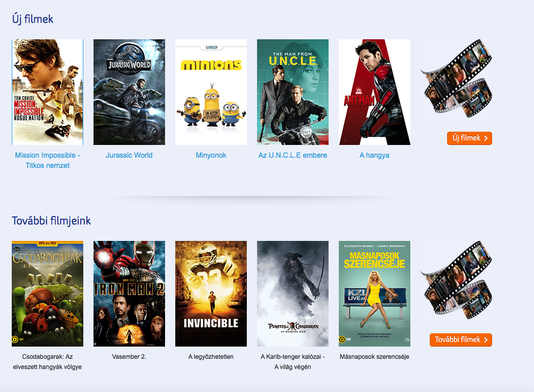
Task: Select the Minions movie poster
Action: 211,92
